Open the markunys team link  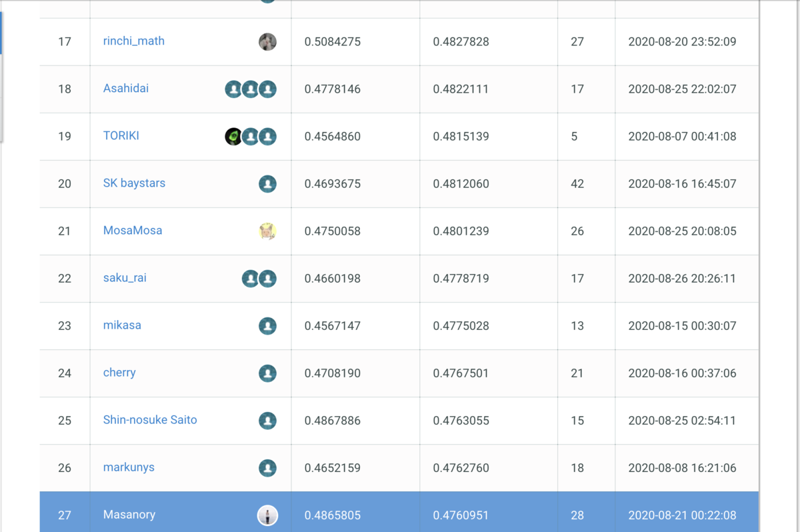click(x=129, y=467)
